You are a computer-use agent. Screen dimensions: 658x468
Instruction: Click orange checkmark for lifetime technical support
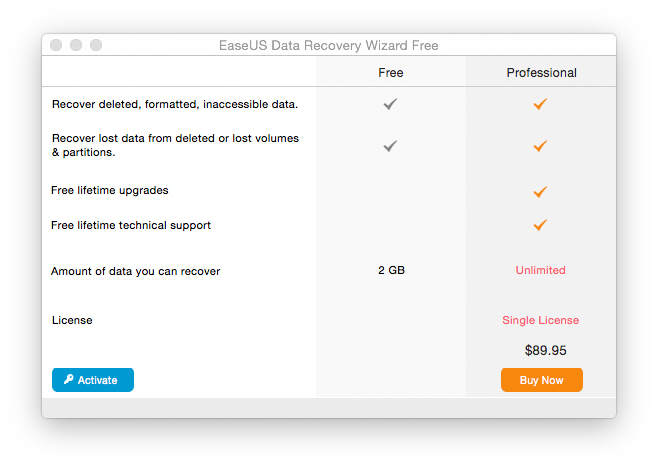pos(540,225)
